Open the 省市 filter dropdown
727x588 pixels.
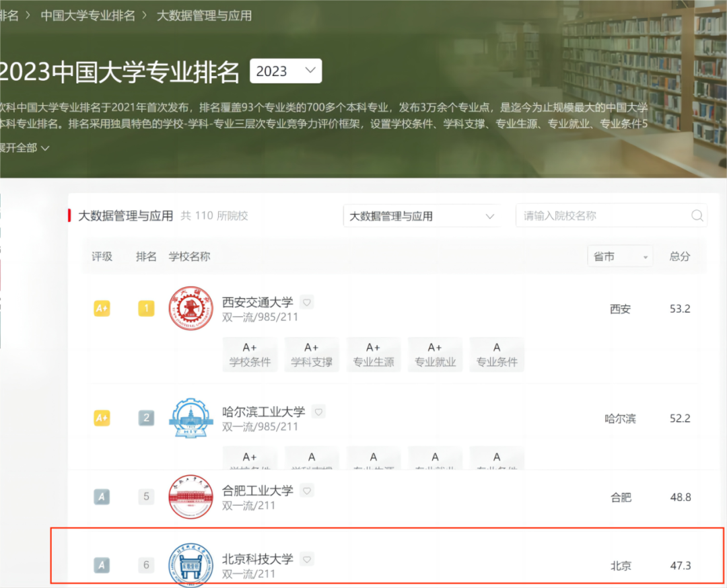[x=620, y=256]
